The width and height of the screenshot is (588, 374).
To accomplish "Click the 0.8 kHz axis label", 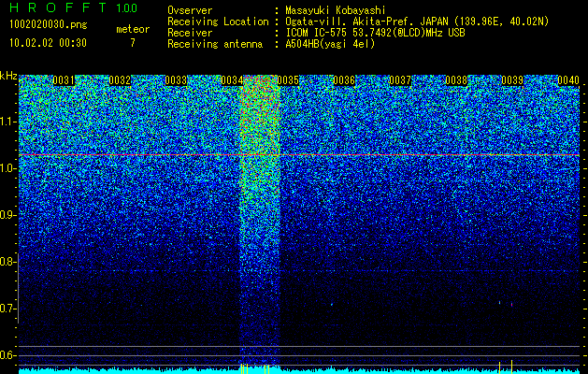I will [8, 262].
